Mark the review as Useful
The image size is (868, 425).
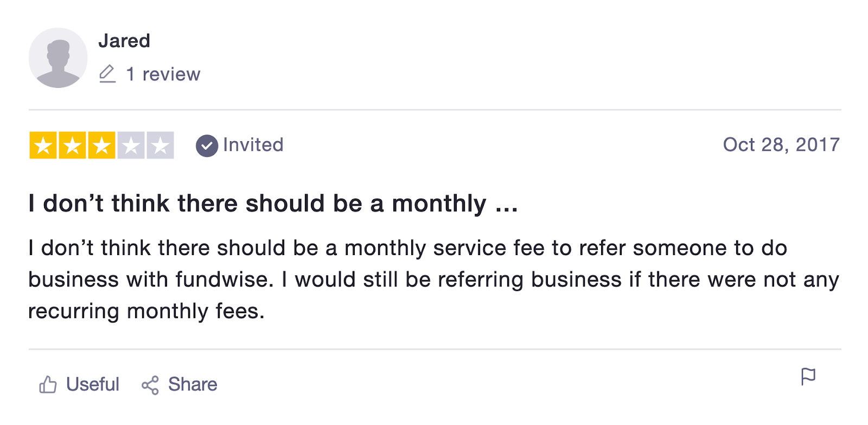pos(92,384)
